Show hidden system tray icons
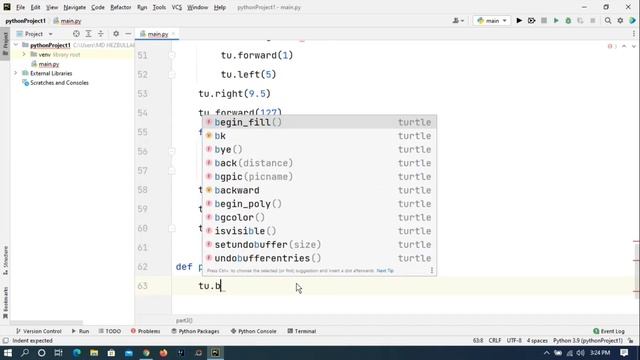 547,353
